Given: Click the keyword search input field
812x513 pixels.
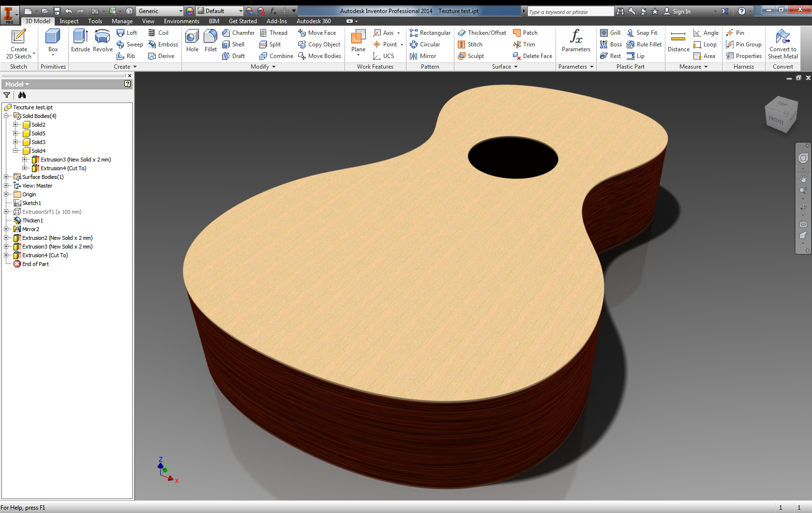Looking at the screenshot, I should [x=570, y=12].
